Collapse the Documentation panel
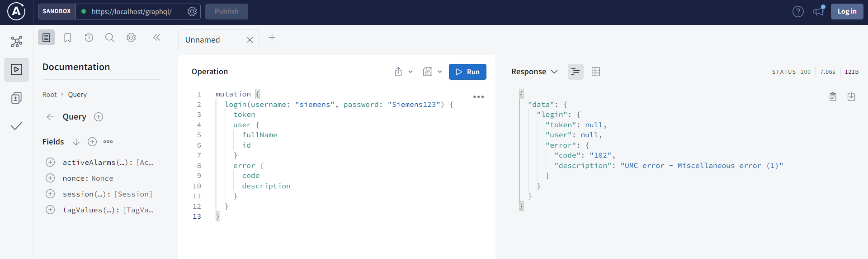 tap(156, 38)
